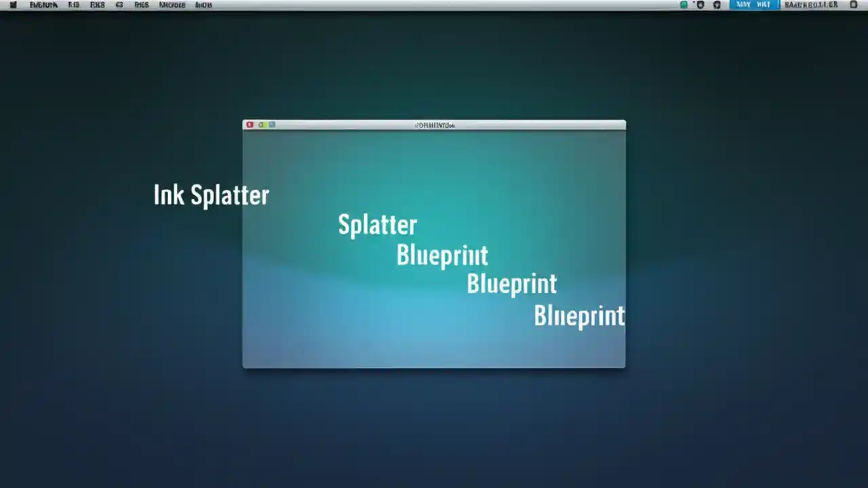The image size is (868, 488).
Task: Click the first dark circular status icon
Action: point(700,5)
